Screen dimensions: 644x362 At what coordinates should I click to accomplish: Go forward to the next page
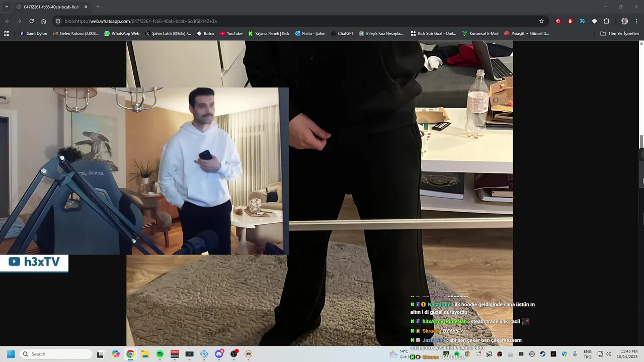click(19, 21)
